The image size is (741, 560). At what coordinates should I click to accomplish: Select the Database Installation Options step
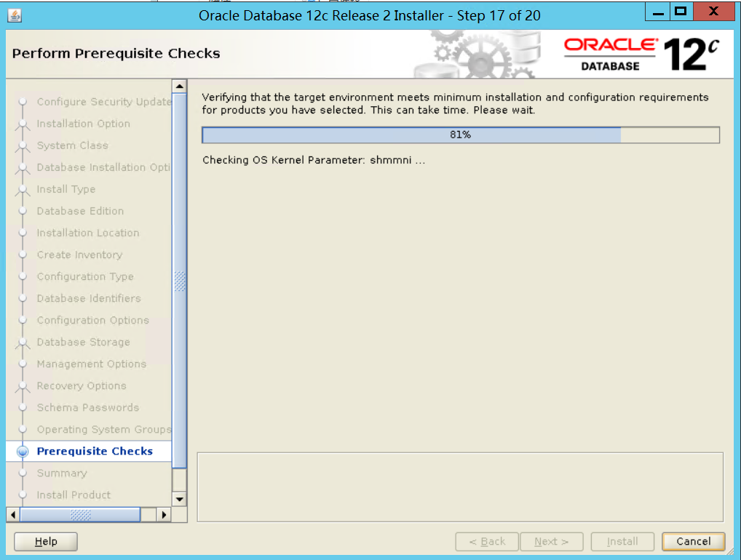click(103, 167)
